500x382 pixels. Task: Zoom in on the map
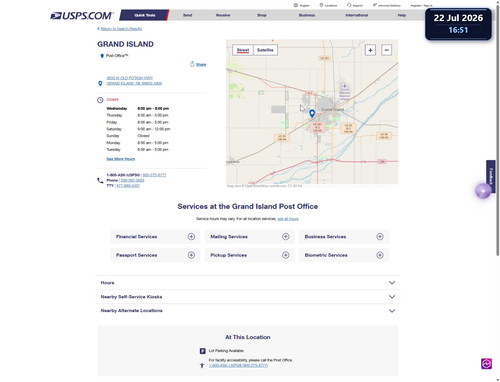point(370,50)
